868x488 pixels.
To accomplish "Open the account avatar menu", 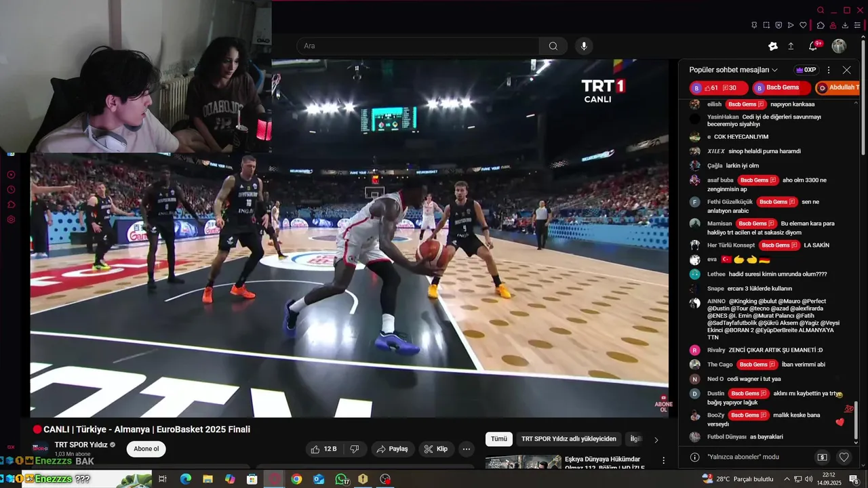I will click(x=839, y=46).
